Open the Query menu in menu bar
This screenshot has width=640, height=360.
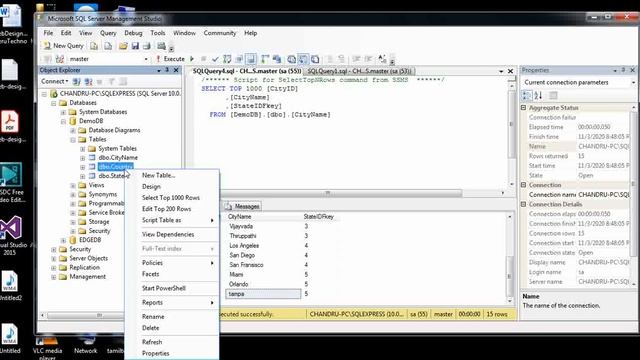tap(108, 33)
